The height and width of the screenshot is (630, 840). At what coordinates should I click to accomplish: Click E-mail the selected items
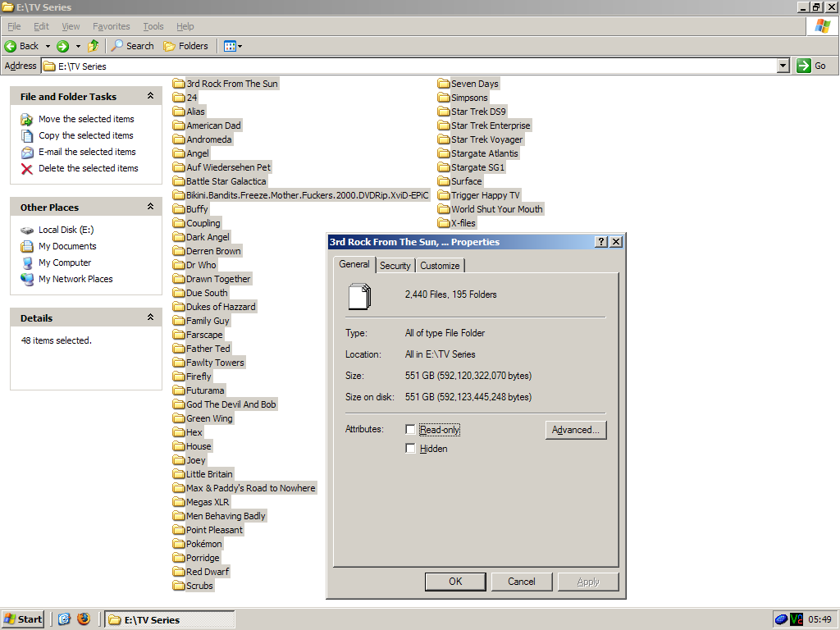coord(87,152)
